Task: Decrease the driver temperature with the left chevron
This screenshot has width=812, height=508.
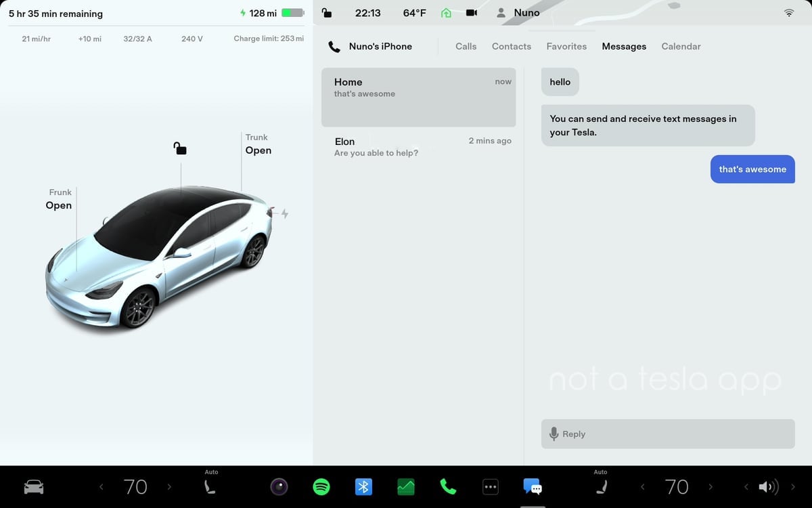Action: click(101, 487)
